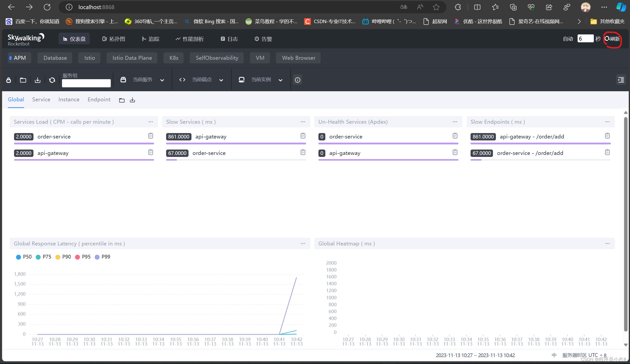
Task: Click the auto refresh seconds input
Action: point(585,39)
